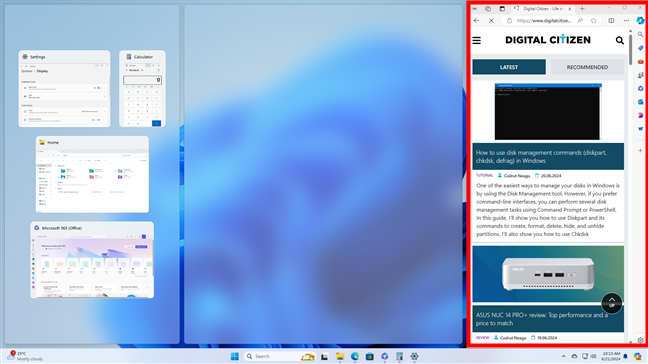Open the clock and date flyout
Screen dimensions: 648x364
(x=611, y=356)
